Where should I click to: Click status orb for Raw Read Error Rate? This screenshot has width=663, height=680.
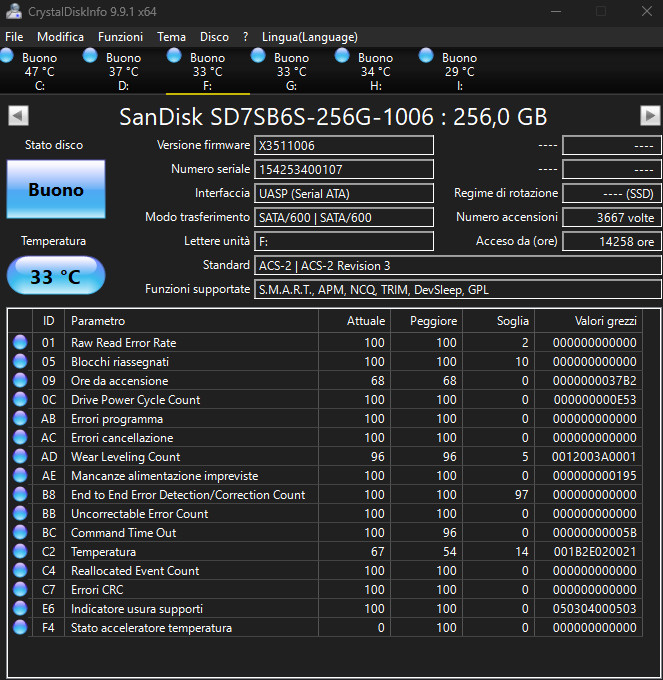(20, 342)
